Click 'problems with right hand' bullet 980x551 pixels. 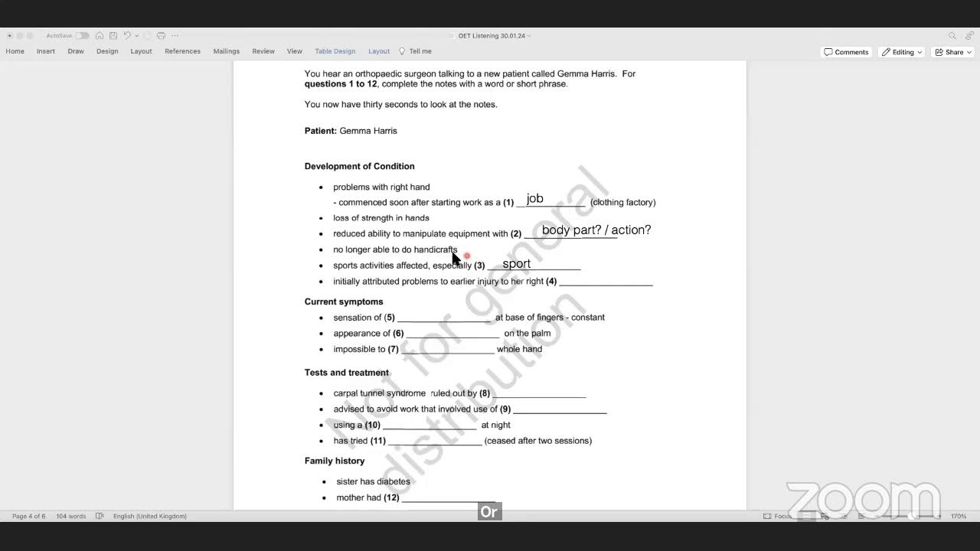point(381,187)
